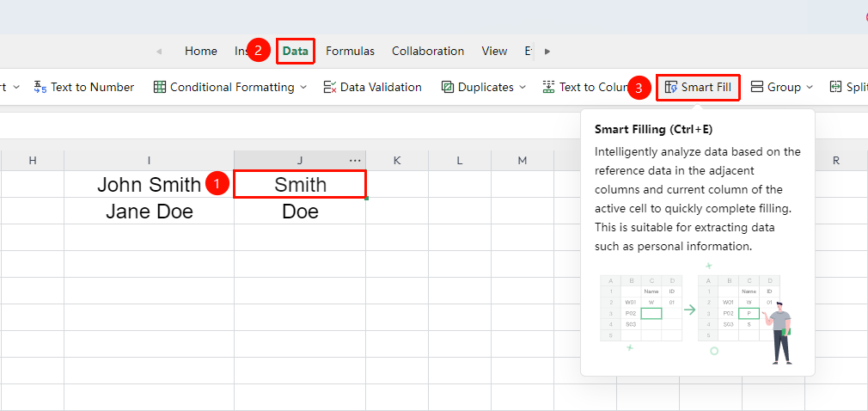Expand the Conditional Formatting dropdown arrow
868x411 pixels.
(x=303, y=88)
